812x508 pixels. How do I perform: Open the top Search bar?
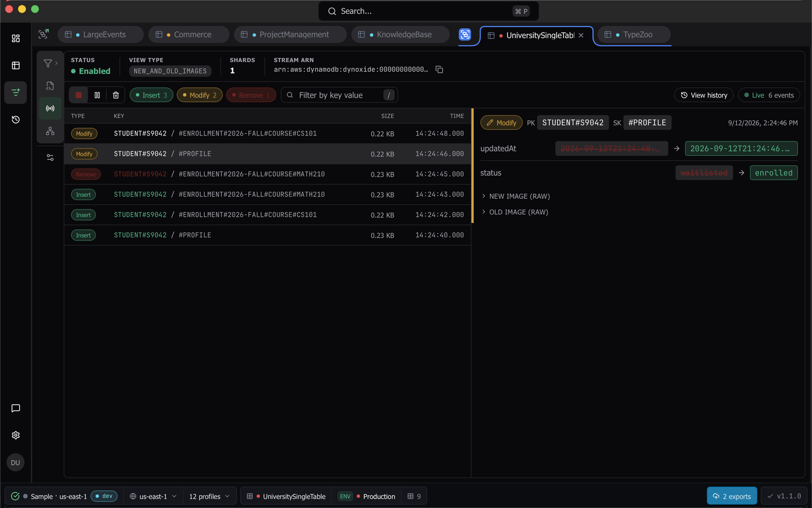coord(429,11)
